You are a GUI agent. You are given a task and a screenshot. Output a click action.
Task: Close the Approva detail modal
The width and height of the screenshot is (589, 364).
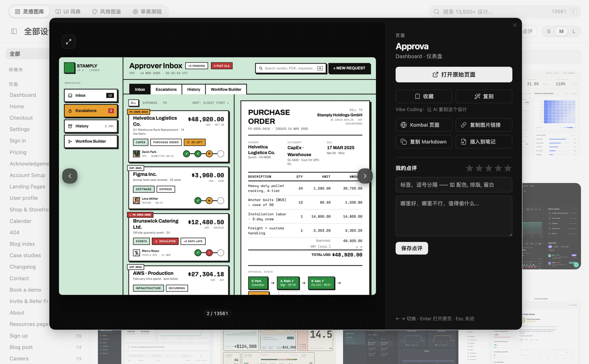515,25
